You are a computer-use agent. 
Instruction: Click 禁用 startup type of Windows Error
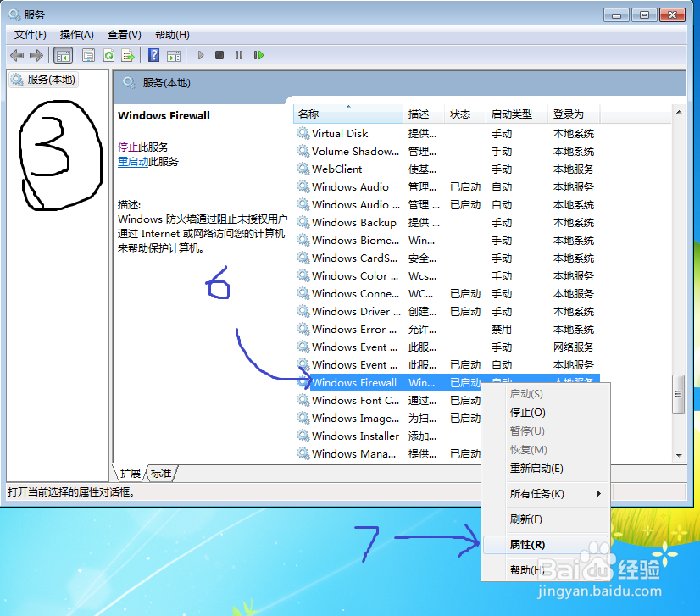tap(502, 329)
